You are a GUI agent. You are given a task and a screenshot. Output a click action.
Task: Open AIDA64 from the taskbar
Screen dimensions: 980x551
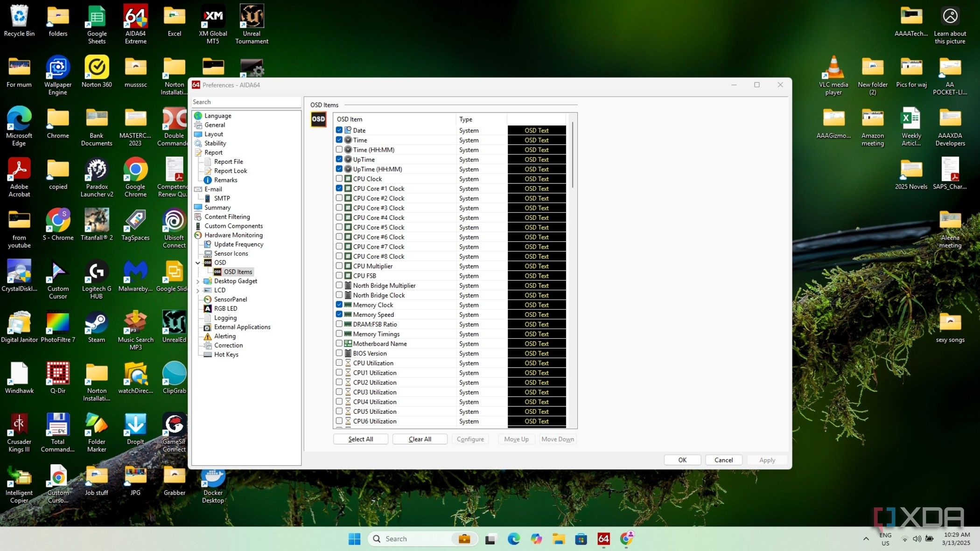[603, 539]
